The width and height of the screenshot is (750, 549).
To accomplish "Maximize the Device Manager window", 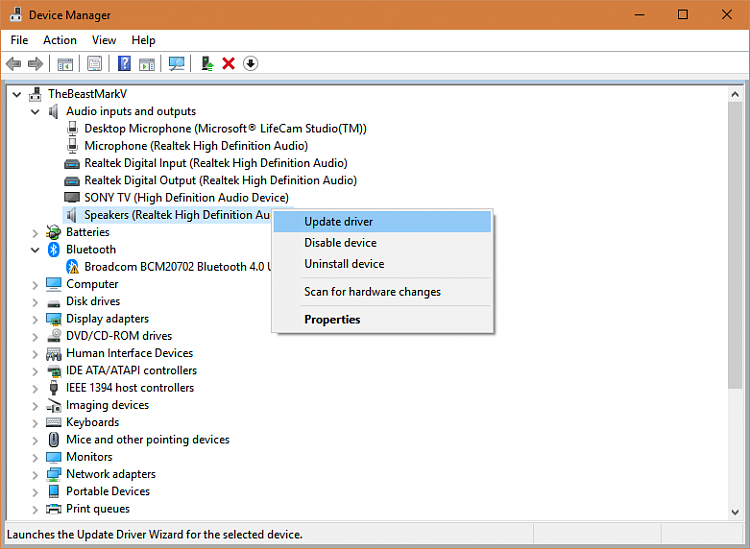I will pos(683,15).
